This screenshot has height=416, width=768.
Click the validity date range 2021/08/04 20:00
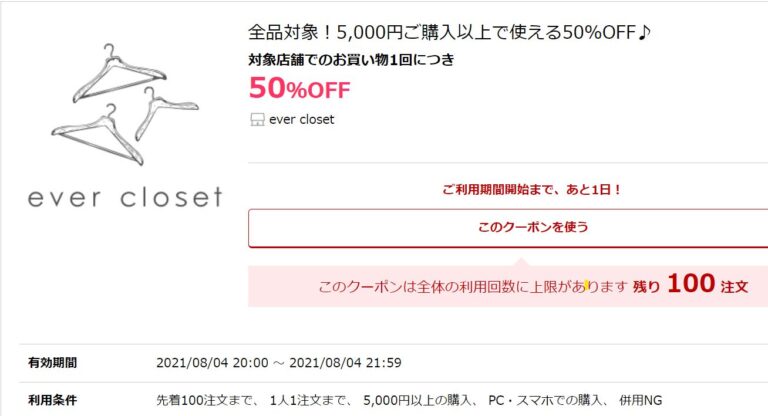point(279,363)
